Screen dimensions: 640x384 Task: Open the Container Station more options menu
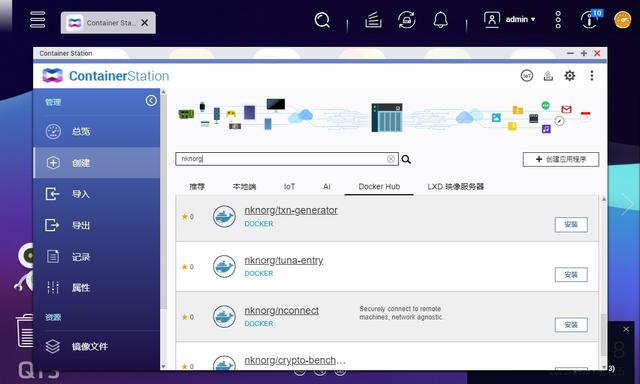(591, 75)
